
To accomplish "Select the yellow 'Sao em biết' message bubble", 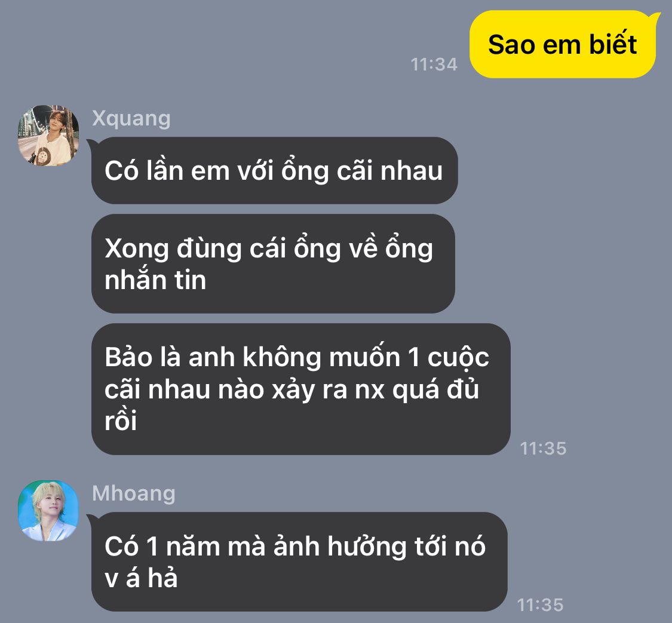I will point(563,45).
